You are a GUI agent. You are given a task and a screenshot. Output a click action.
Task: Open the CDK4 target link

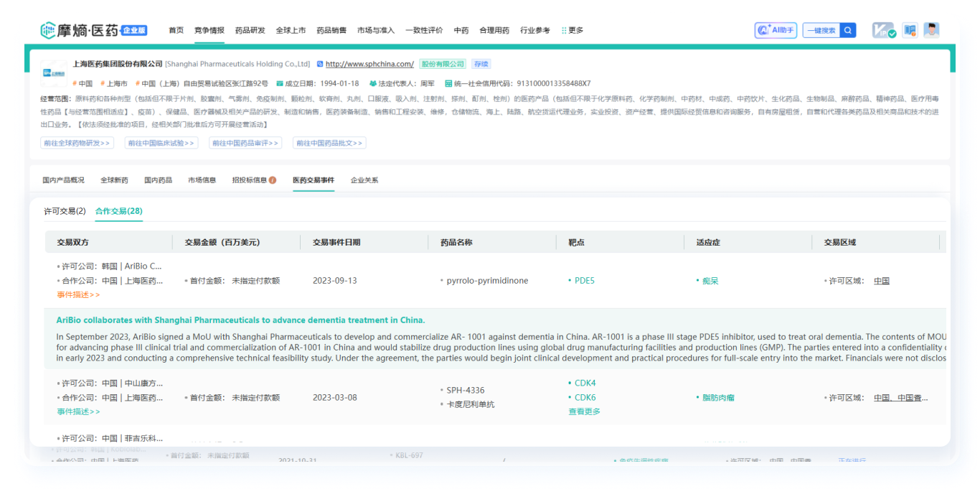click(585, 383)
